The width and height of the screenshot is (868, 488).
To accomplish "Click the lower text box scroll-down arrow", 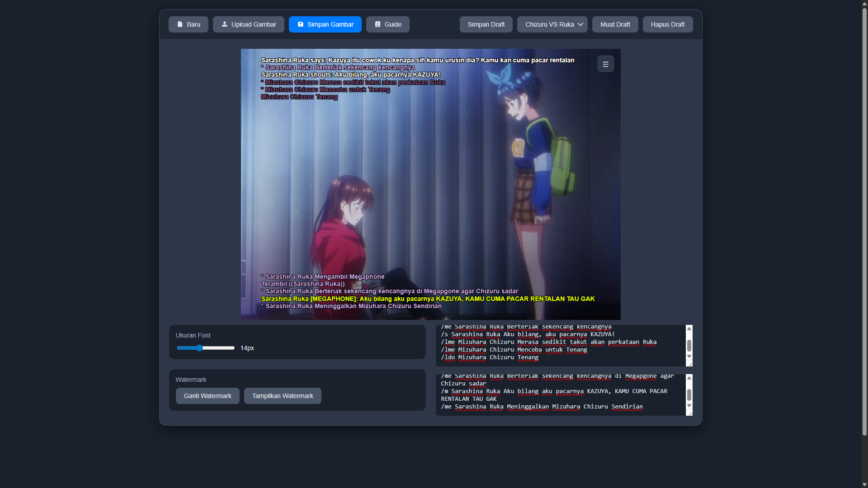I will (689, 406).
